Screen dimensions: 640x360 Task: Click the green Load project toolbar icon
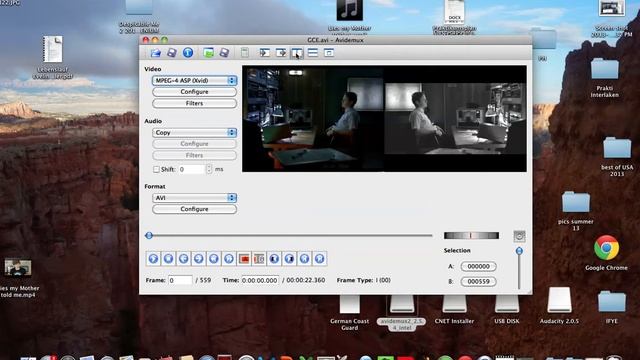209,53
